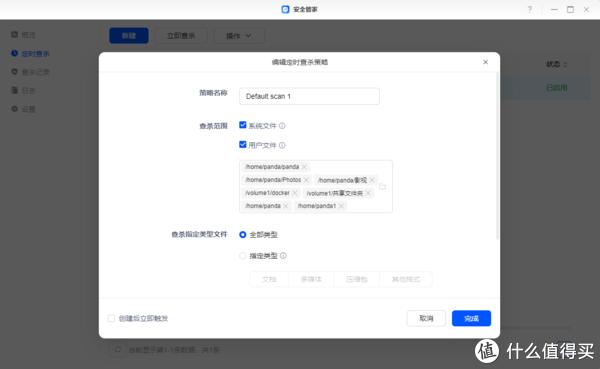Click the refresh icon in the list footer
The width and height of the screenshot is (600, 369).
point(118,349)
